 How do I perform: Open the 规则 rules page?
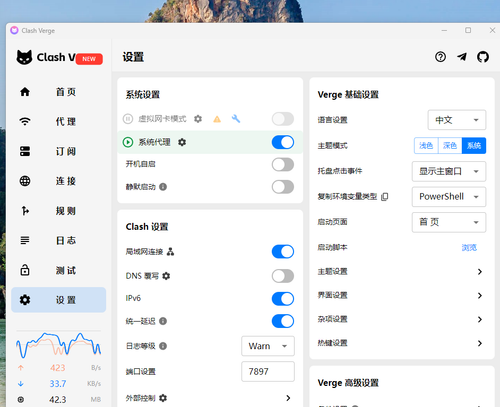pos(59,211)
